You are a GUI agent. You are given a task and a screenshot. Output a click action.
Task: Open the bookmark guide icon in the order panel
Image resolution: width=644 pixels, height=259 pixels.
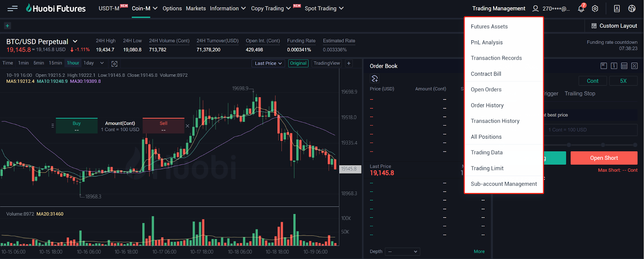coord(603,66)
